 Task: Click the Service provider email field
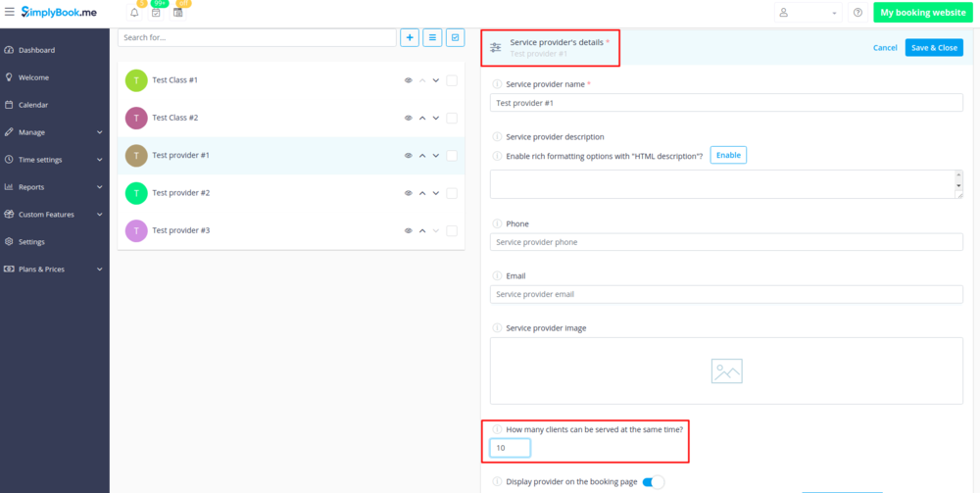pyautogui.click(x=726, y=294)
